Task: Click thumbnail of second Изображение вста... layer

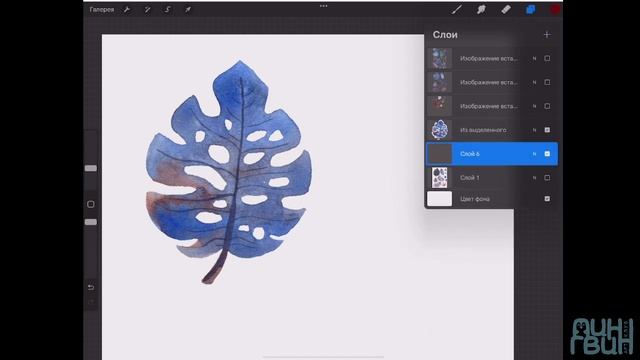Action: [x=440, y=82]
